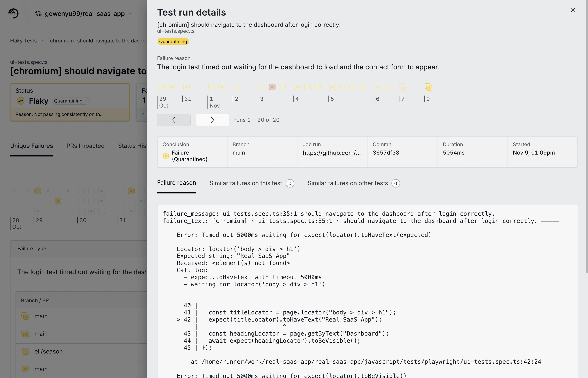Screen dimensions: 588x378
Task: Click the repository tag icon
Action: (38, 13)
